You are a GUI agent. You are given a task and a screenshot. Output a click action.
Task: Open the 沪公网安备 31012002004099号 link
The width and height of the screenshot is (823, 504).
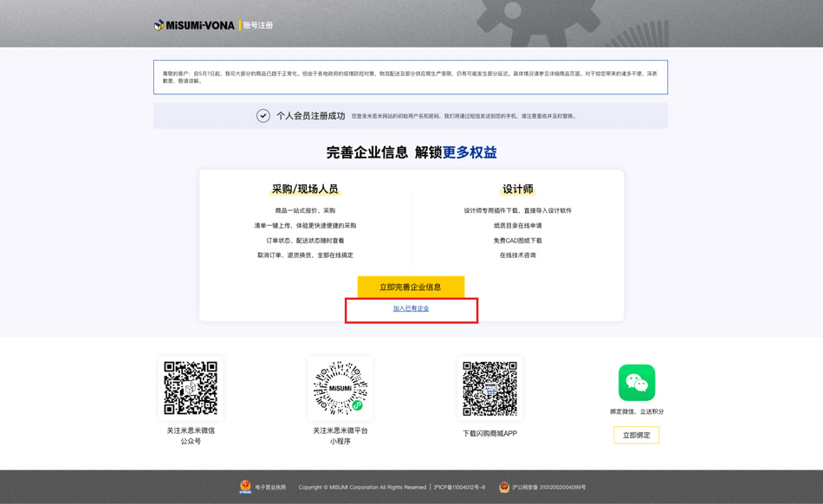click(548, 488)
